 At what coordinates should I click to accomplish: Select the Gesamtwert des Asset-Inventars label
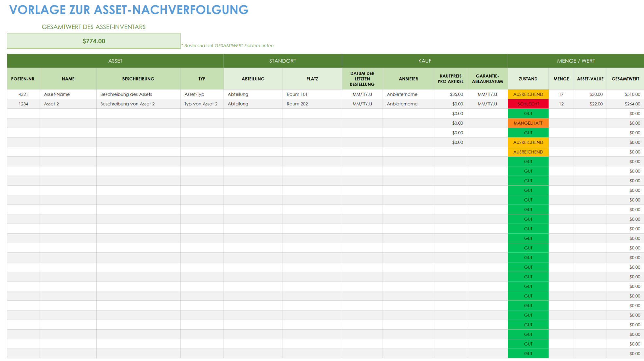coord(94,27)
